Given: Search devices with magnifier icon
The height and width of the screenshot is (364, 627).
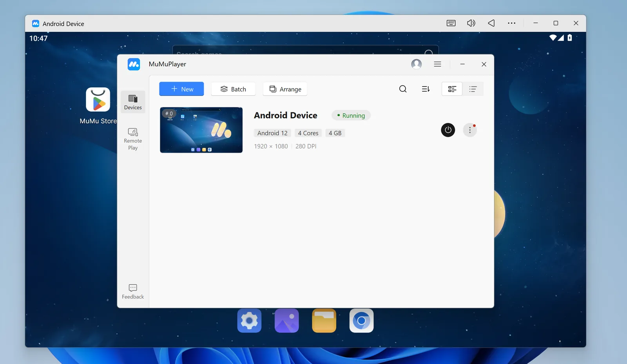Looking at the screenshot, I should pyautogui.click(x=403, y=89).
